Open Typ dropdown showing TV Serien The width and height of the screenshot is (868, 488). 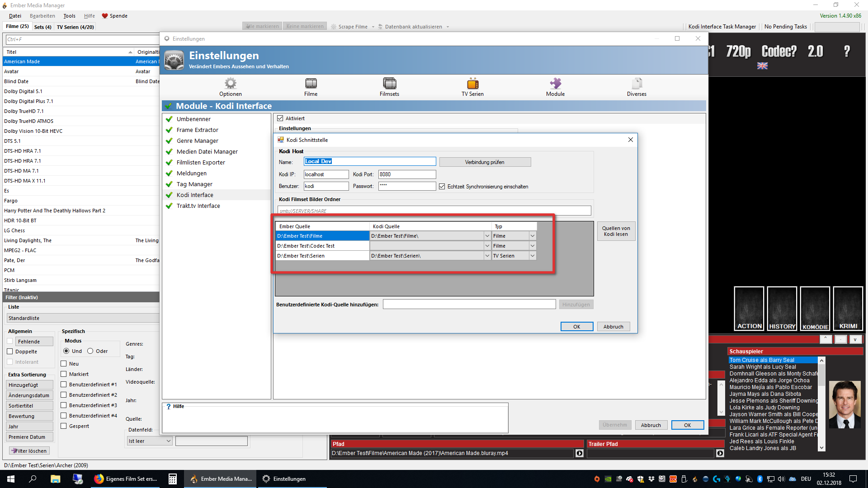point(533,256)
